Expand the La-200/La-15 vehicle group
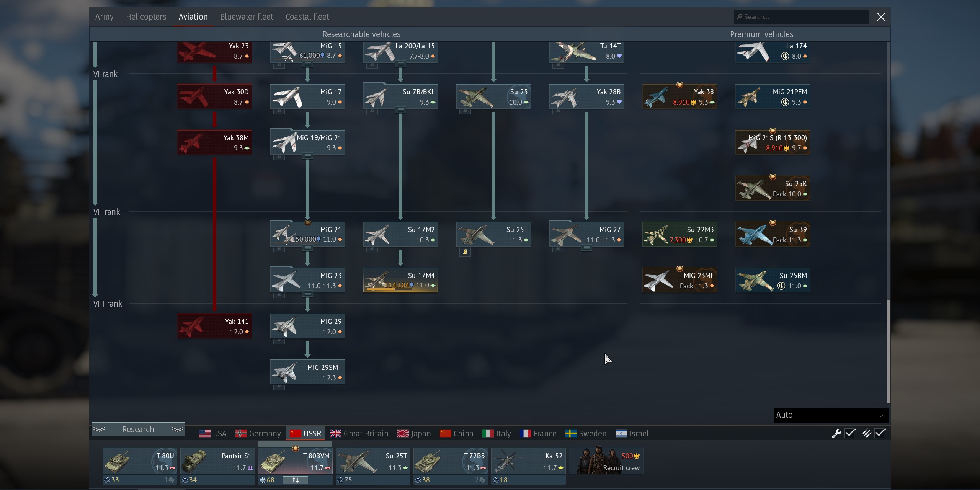The image size is (980, 490). click(x=400, y=64)
